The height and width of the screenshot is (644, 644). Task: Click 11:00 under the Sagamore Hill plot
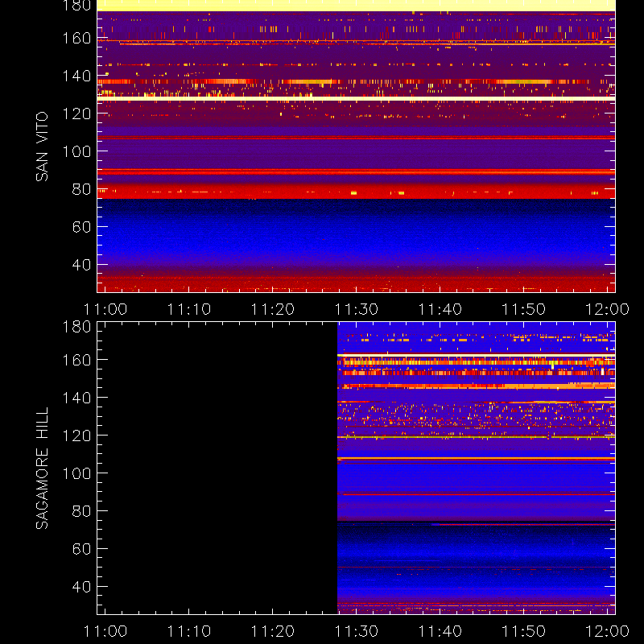[x=105, y=631]
